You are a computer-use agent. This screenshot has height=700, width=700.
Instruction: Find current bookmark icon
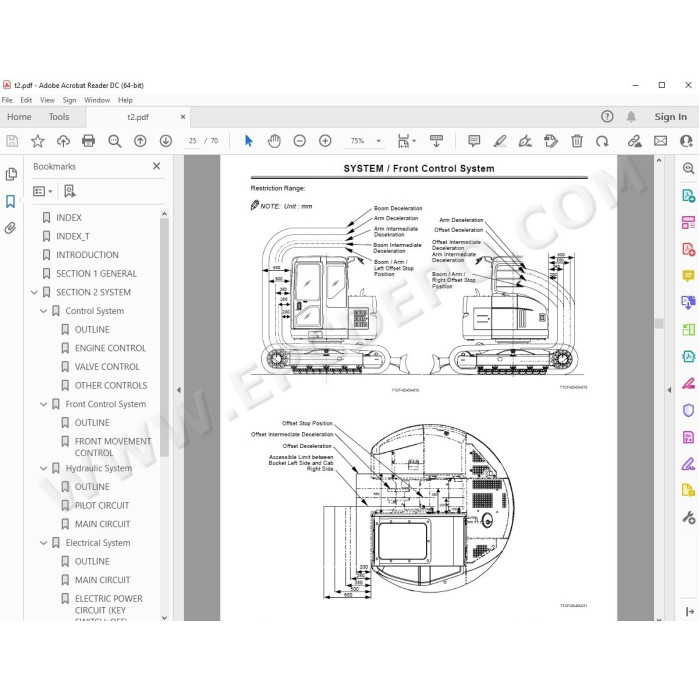[x=70, y=191]
